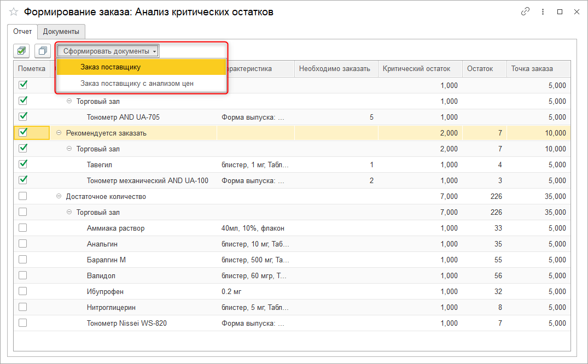
Task: Click the Точка заказа column header
Action: (x=539, y=69)
